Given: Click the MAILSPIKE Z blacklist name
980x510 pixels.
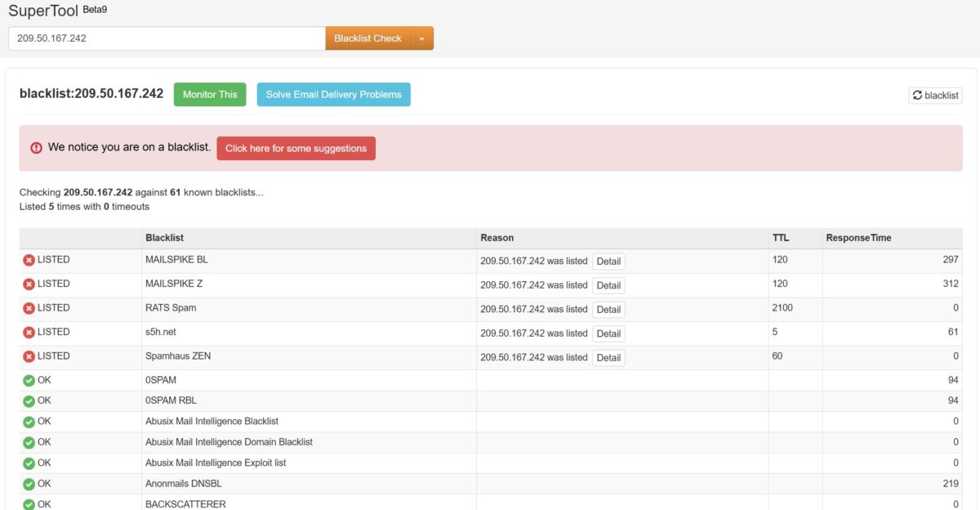Looking at the screenshot, I should click(x=174, y=284).
